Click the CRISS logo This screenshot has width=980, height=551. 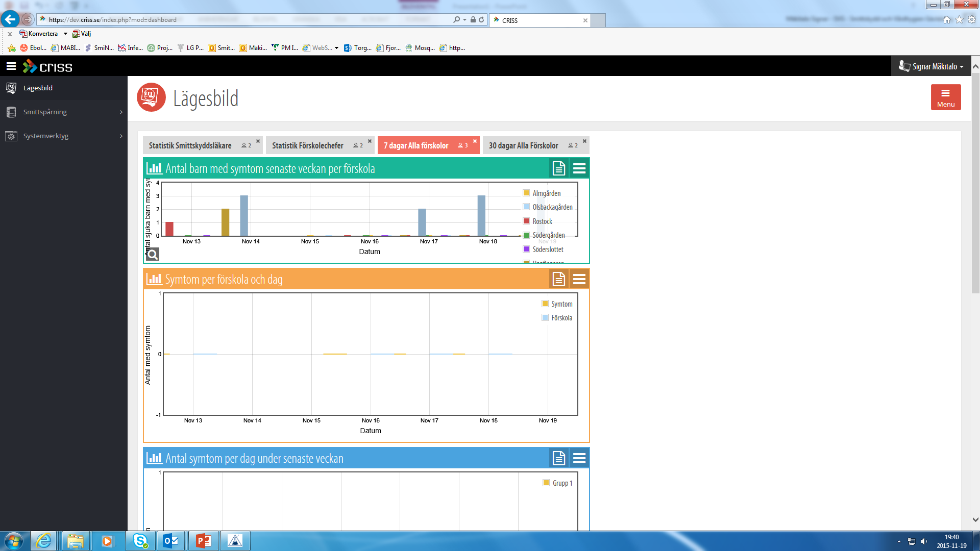coord(47,66)
